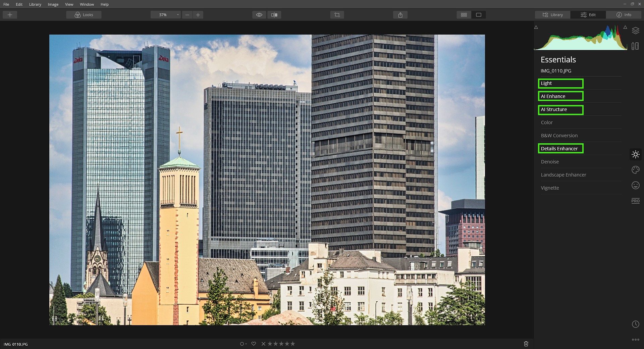Image resolution: width=644 pixels, height=349 pixels.
Task: Delete image with trash icon
Action: click(526, 344)
